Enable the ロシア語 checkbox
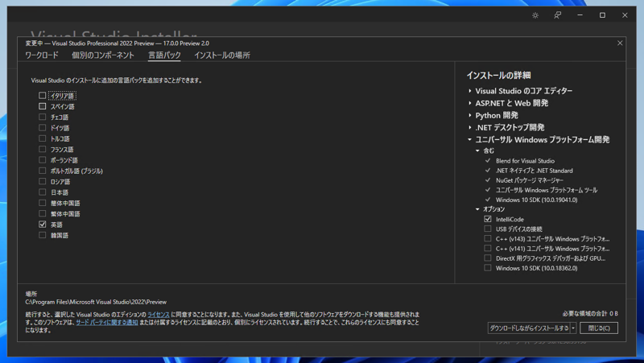This screenshot has width=644, height=363. [x=43, y=181]
